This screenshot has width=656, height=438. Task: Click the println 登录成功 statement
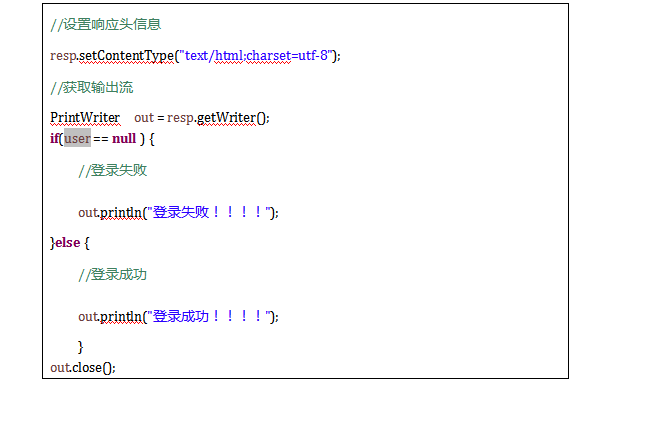click(x=178, y=317)
